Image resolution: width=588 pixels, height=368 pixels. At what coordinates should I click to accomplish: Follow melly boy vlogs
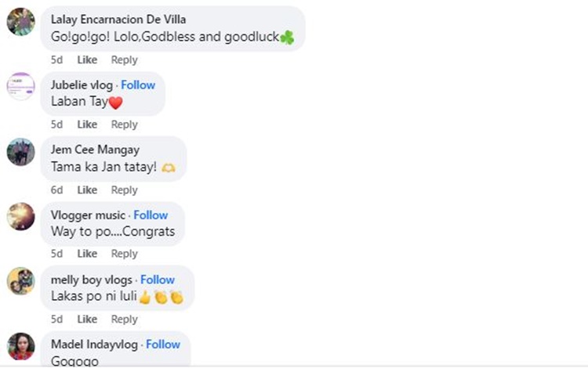point(158,280)
